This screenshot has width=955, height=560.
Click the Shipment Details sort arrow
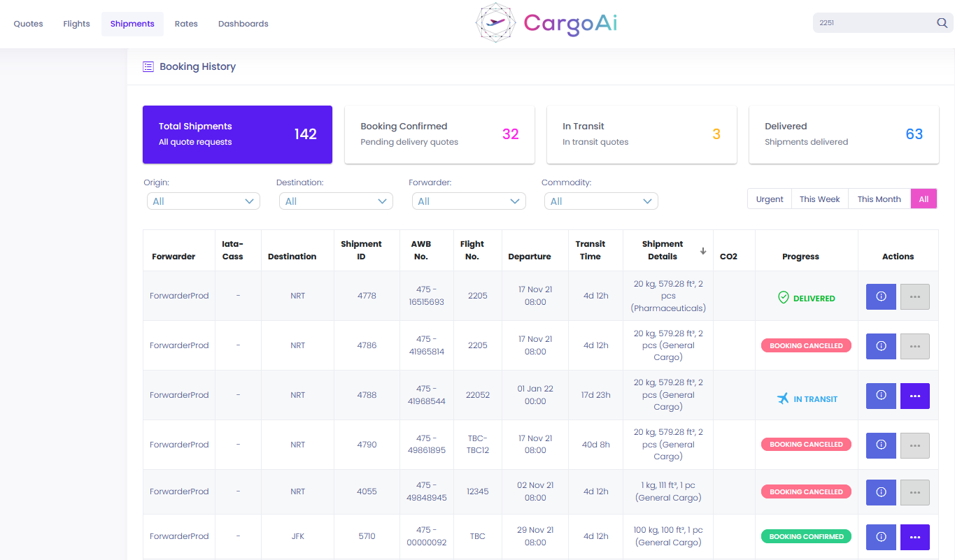pyautogui.click(x=703, y=251)
